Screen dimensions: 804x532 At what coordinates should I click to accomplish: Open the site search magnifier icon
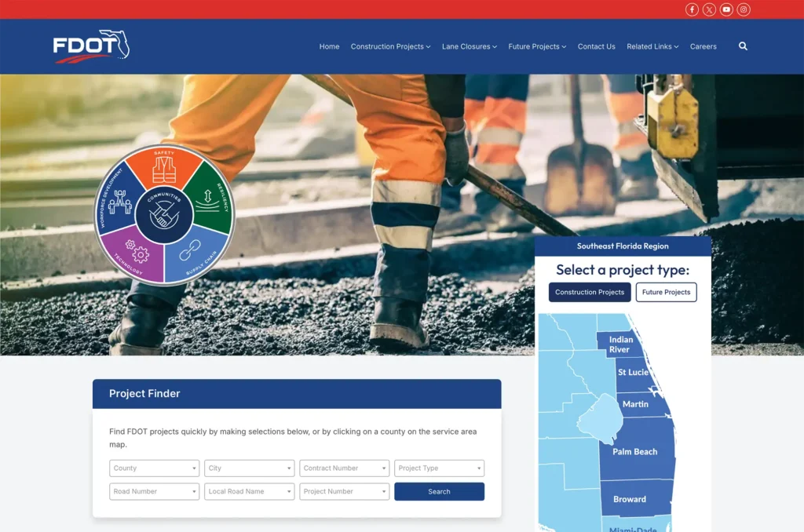(x=743, y=46)
